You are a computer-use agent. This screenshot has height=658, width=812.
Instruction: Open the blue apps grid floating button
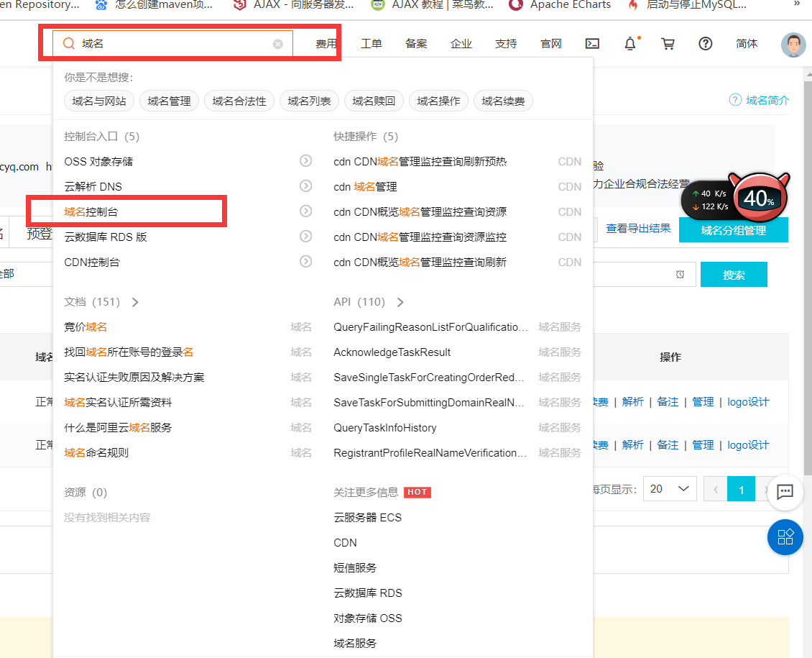[785, 536]
